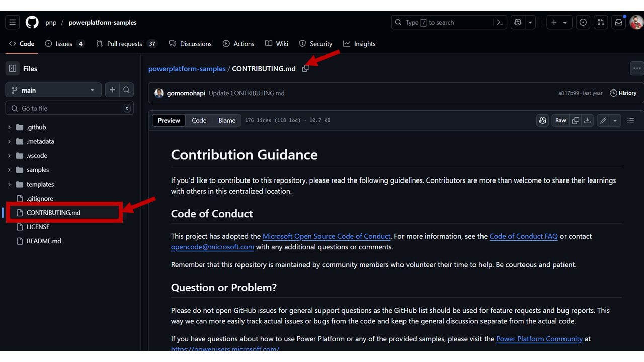Switch to the Wiki tab

[277, 44]
